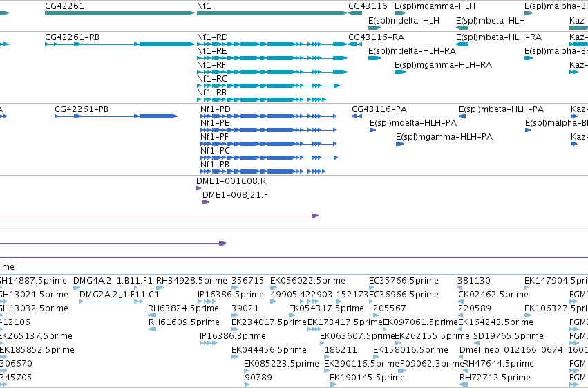The height and width of the screenshot is (388, 588).
Task: Click the CK02462.5prime EST label
Action: pos(493,295)
